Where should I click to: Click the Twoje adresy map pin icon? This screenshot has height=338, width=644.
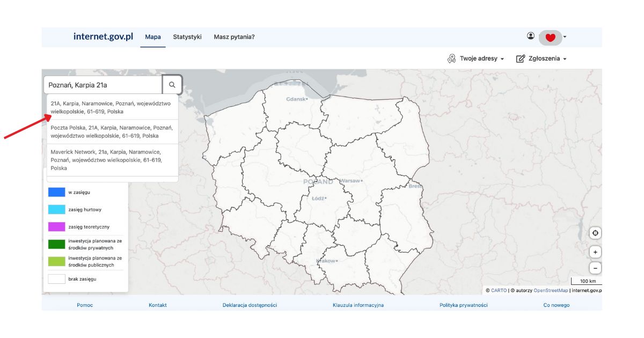point(451,58)
